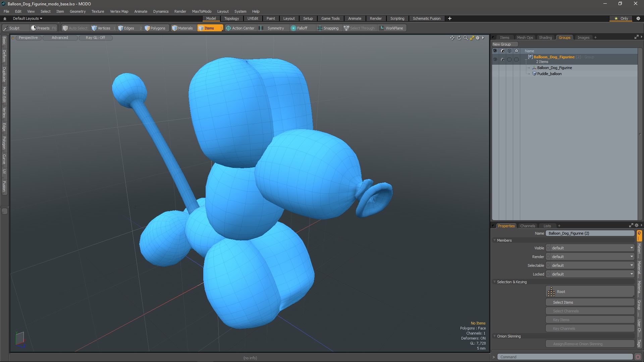Click the viewport zoom magnifier icon
The image size is (644, 362).
466,38
